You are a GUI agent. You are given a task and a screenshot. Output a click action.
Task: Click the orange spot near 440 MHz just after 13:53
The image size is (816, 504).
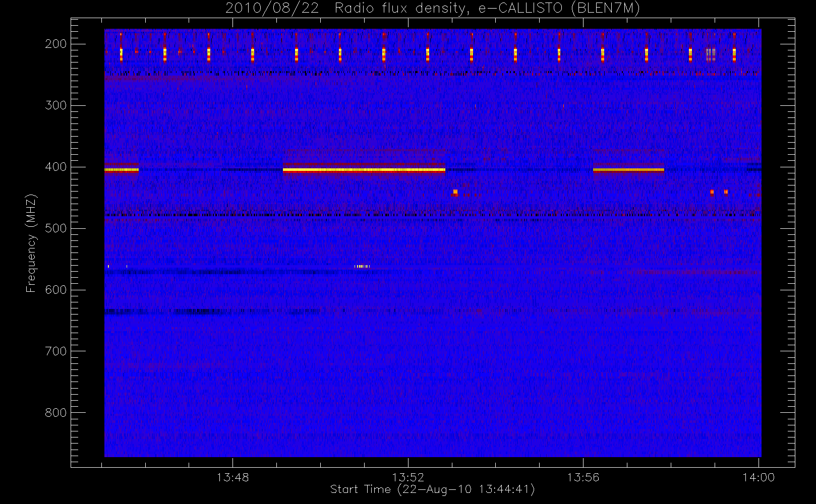tap(455, 192)
